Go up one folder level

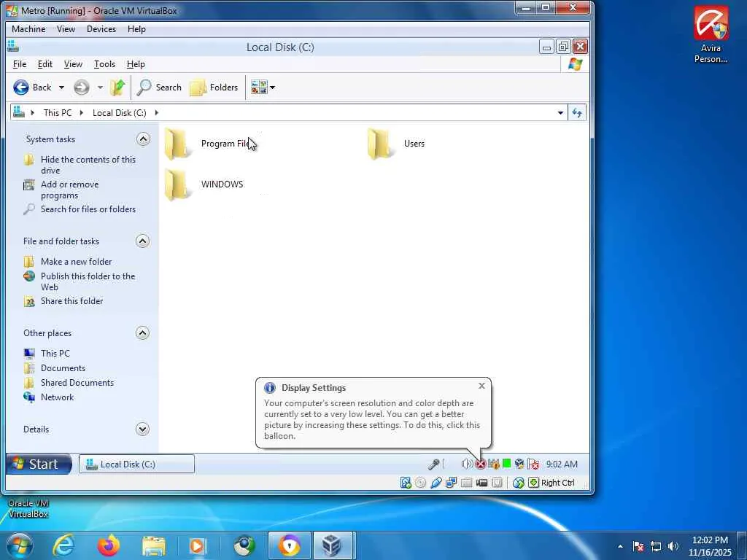click(x=117, y=87)
